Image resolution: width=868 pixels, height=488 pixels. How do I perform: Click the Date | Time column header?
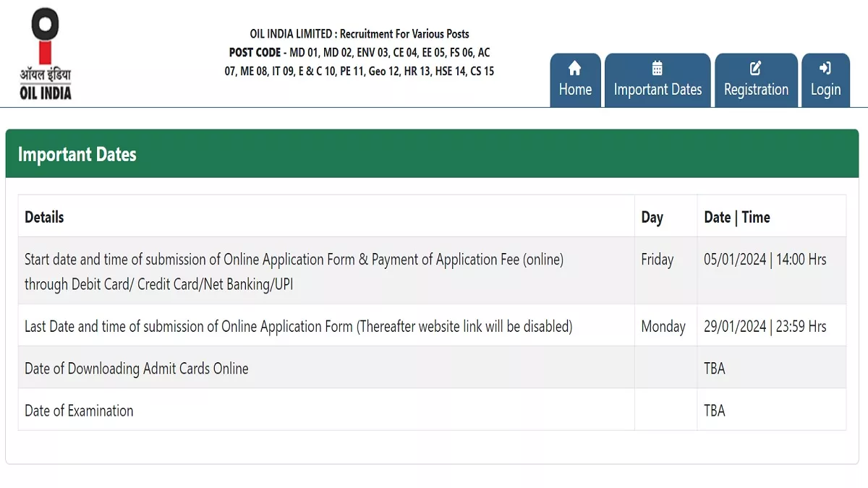(x=736, y=217)
